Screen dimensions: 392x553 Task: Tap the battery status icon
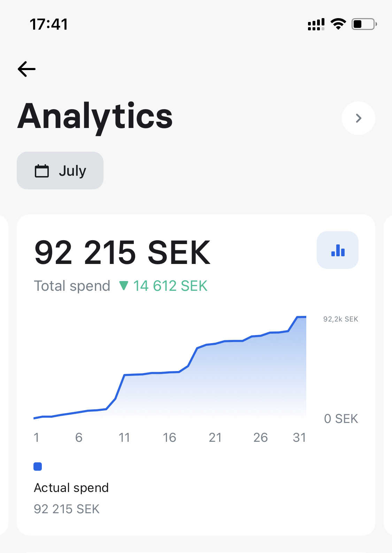pos(364,24)
